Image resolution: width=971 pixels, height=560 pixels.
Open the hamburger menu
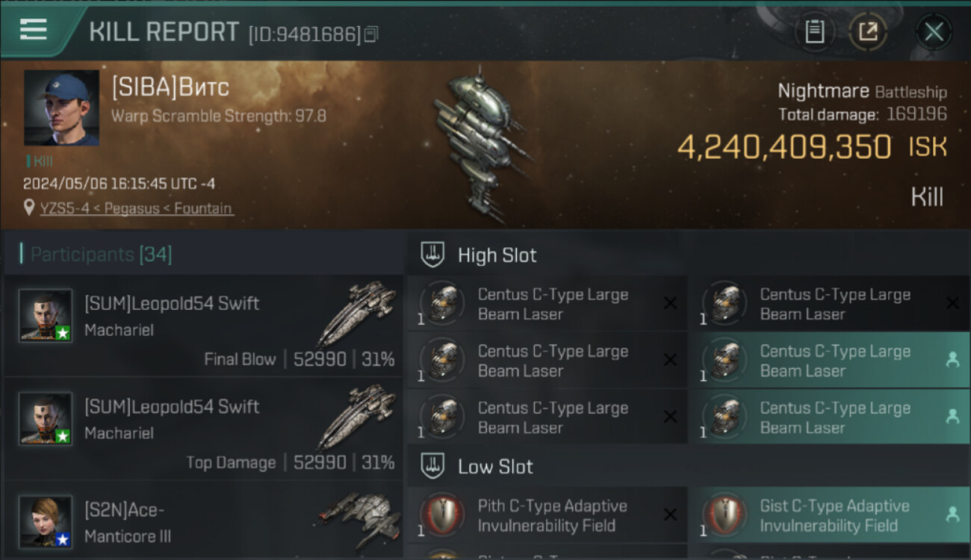tap(34, 30)
